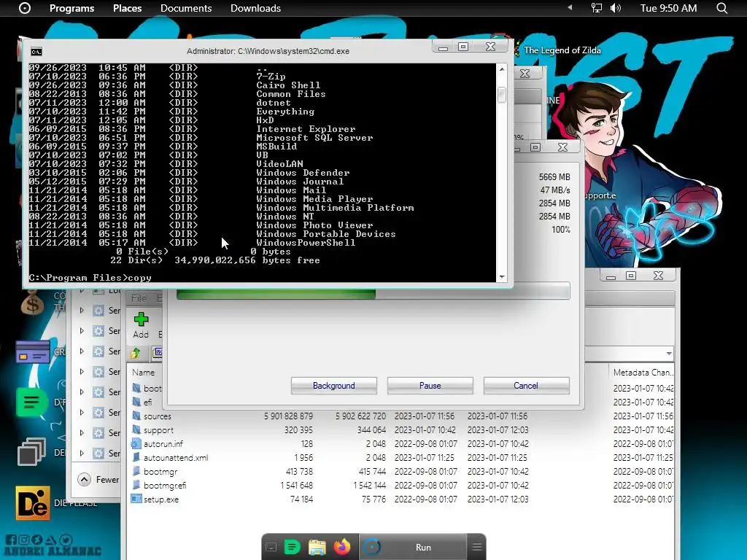The width and height of the screenshot is (747, 560).
Task: Click the size value '5 901 828 879'
Action: point(288,416)
